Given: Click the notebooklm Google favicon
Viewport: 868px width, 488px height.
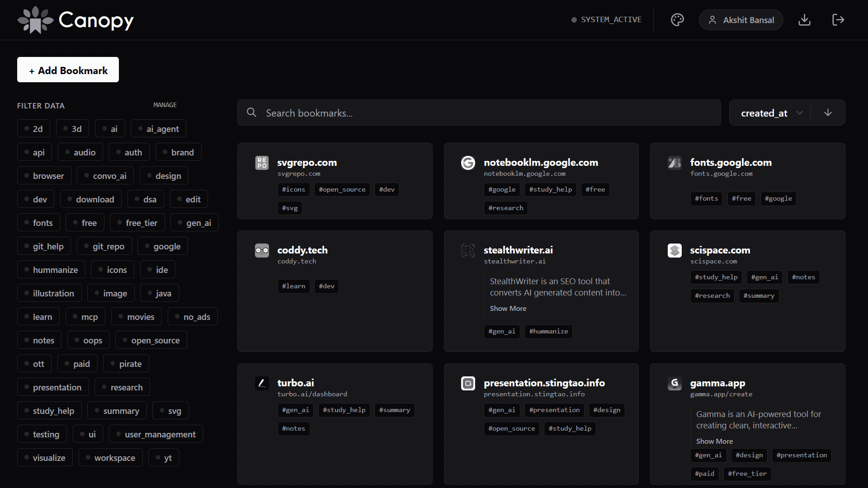Looking at the screenshot, I should click(x=468, y=163).
